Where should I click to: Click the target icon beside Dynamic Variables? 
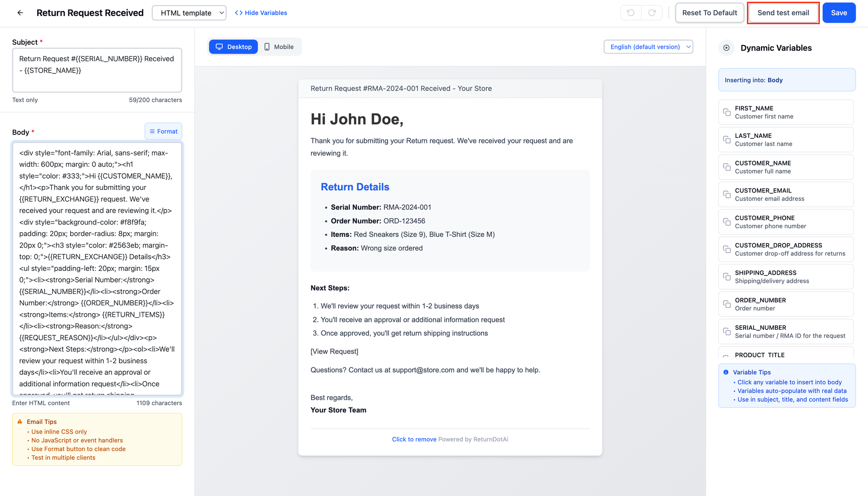click(x=726, y=48)
